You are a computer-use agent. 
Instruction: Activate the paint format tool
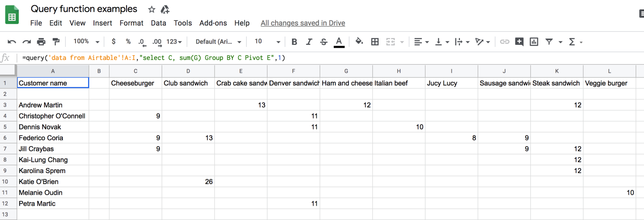(x=56, y=41)
